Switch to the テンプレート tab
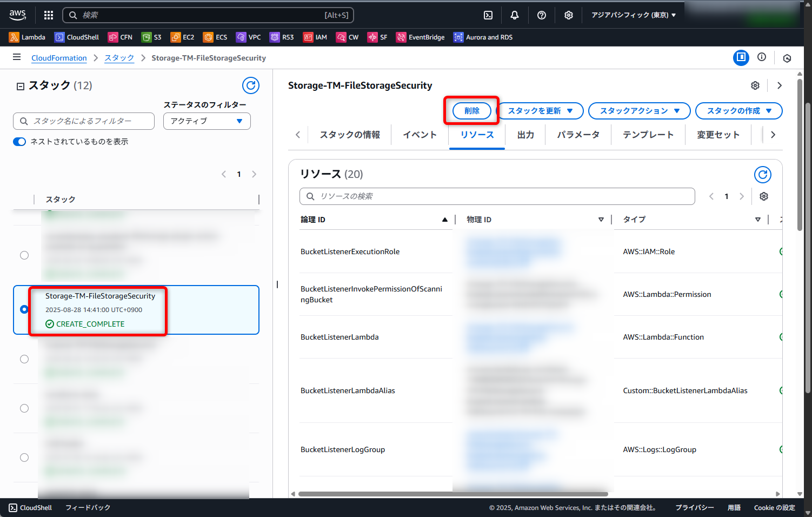 [648, 135]
